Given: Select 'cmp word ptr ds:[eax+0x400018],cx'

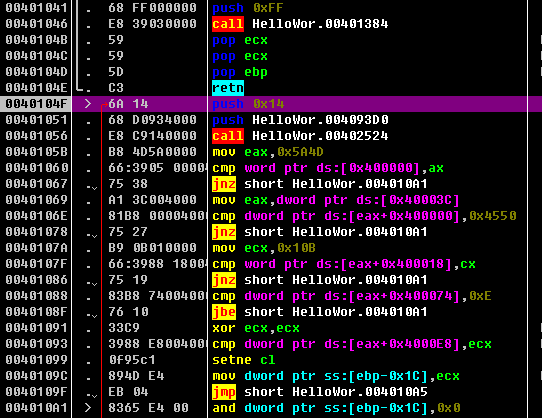Looking at the screenshot, I should (344, 264).
